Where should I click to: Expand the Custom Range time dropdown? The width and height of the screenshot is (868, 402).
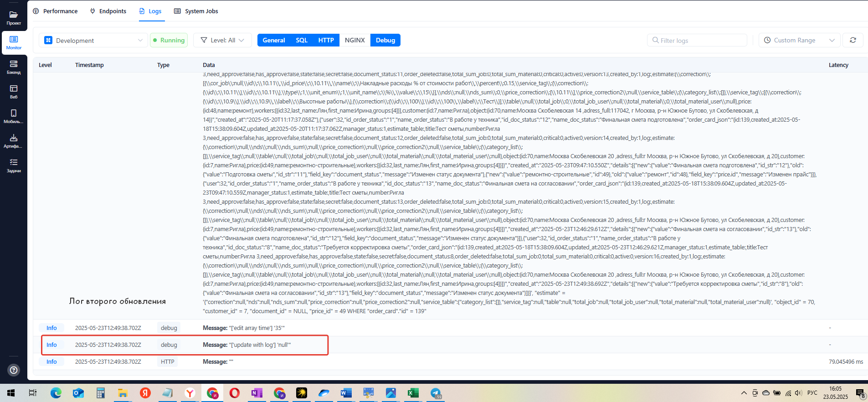tap(800, 40)
